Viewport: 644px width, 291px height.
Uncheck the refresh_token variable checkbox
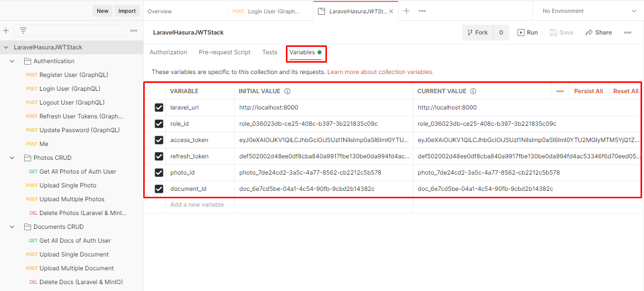point(159,156)
